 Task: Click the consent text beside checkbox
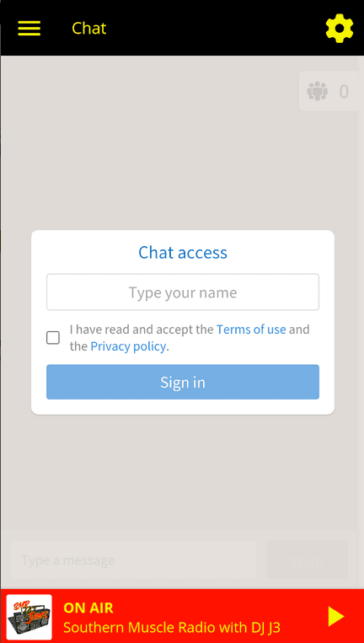(190, 338)
